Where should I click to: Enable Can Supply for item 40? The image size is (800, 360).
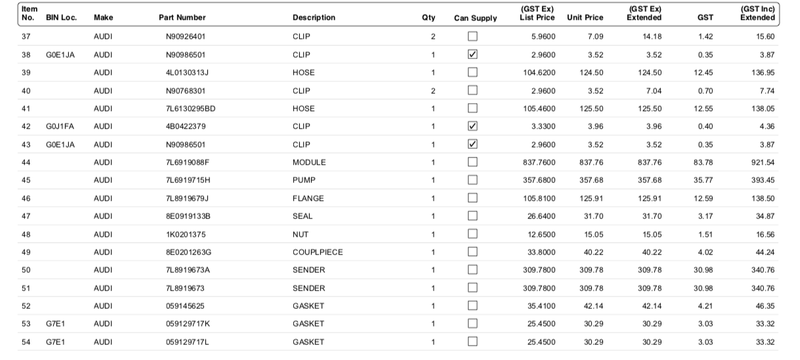(473, 90)
